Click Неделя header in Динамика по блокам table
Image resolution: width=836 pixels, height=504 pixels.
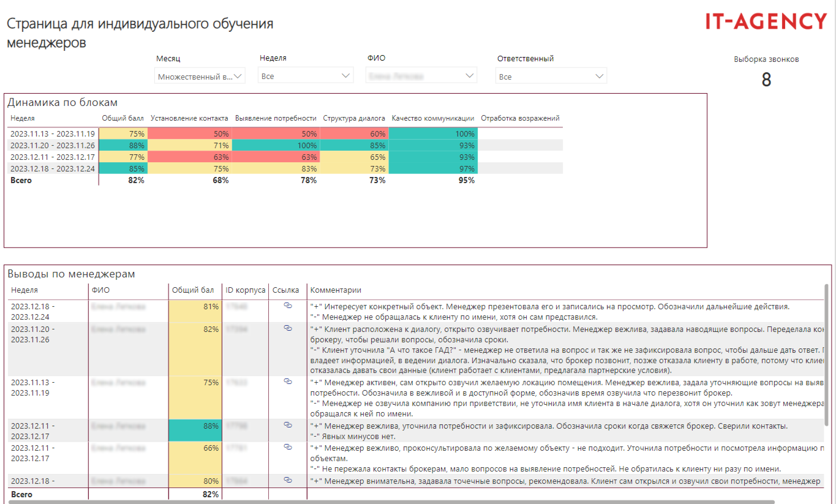(22, 118)
